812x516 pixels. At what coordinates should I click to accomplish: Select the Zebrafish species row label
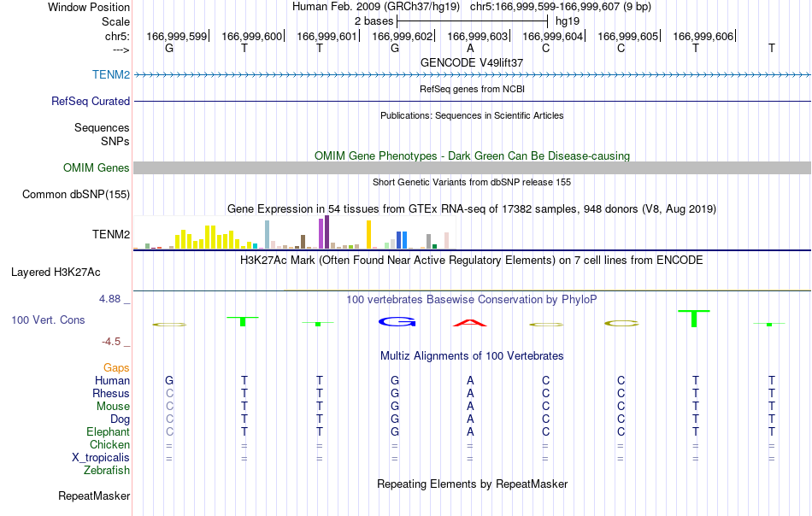(107, 471)
